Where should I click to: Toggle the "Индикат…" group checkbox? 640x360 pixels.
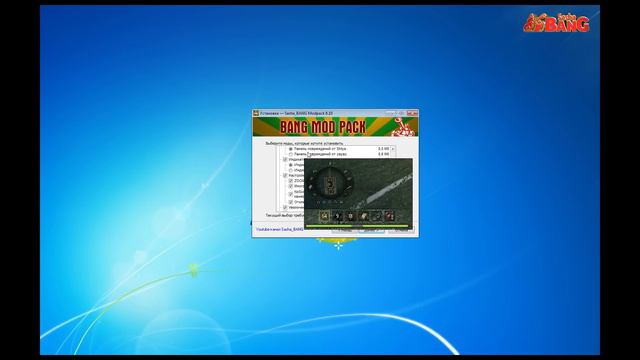tap(285, 160)
